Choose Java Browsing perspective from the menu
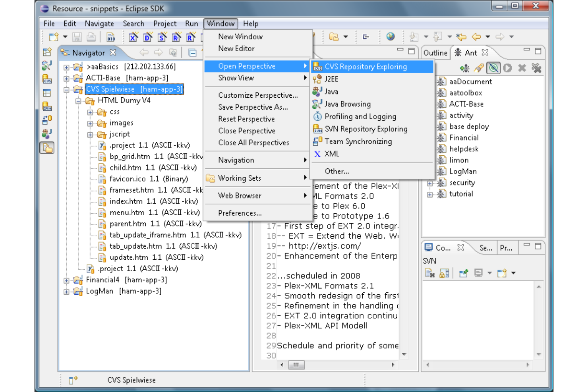This screenshot has width=588, height=392. click(x=347, y=104)
